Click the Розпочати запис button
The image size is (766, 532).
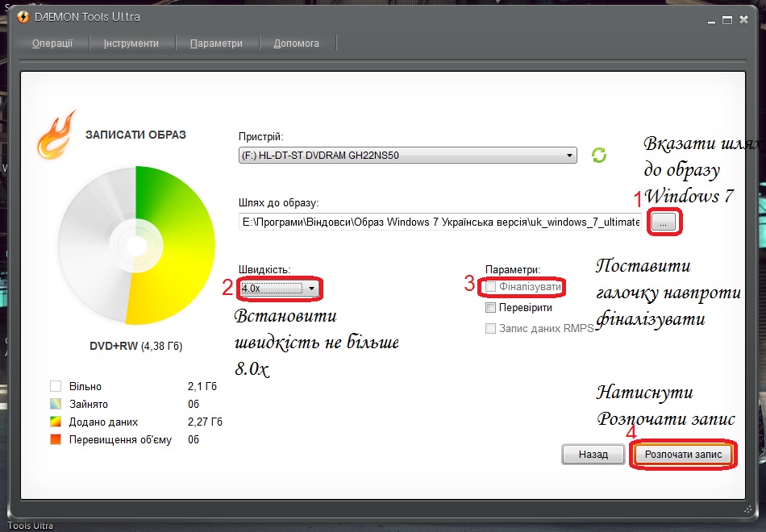point(683,455)
